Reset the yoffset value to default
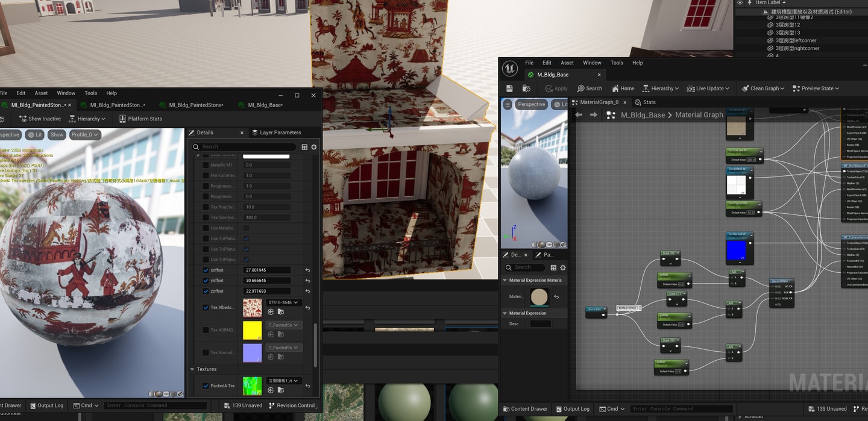Image resolution: width=868 pixels, height=421 pixels. [x=307, y=281]
